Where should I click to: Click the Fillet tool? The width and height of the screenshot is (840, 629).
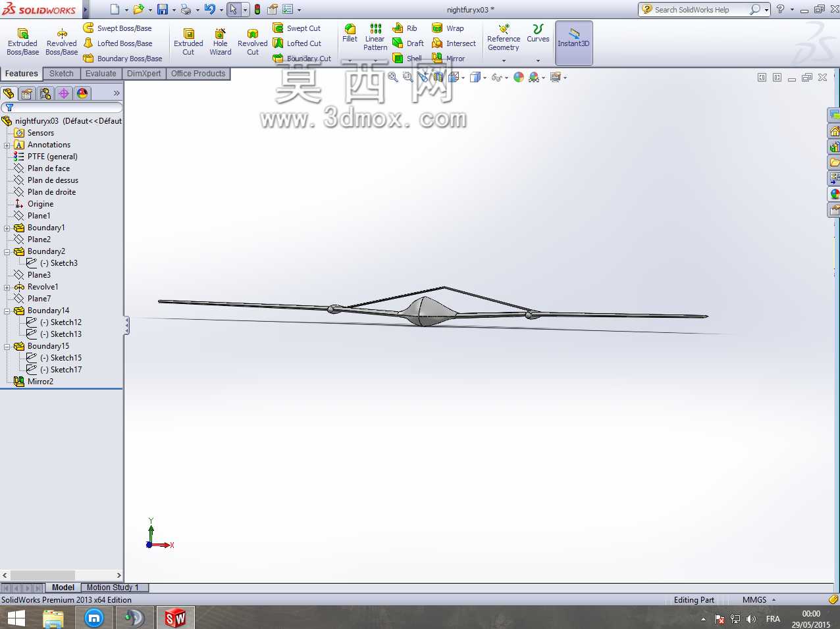tap(350, 34)
